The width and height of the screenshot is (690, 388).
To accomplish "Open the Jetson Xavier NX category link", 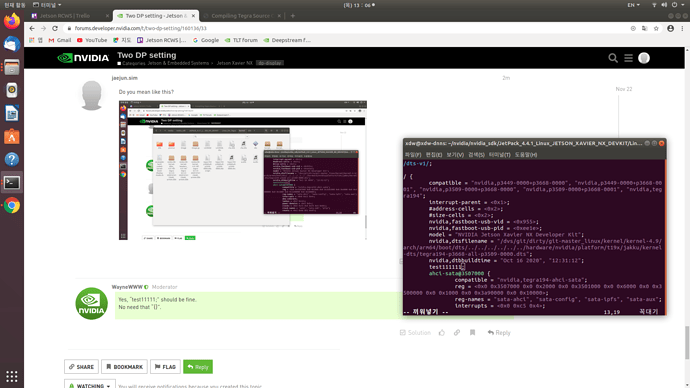I will click(x=235, y=63).
